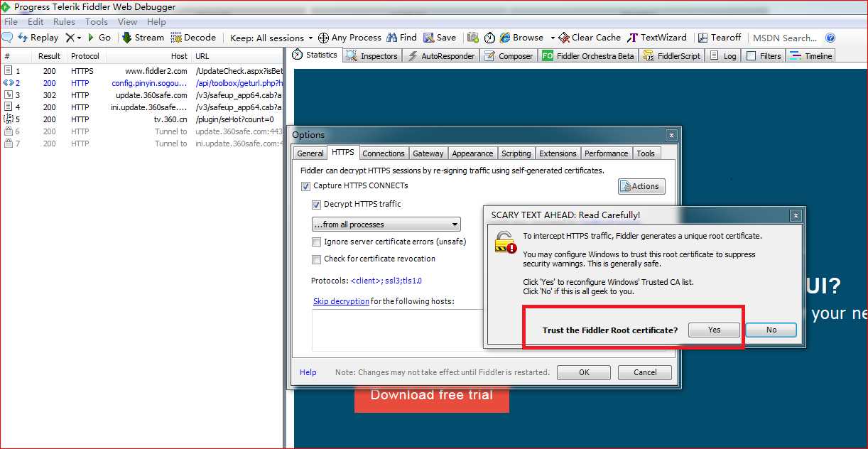Image resolution: width=868 pixels, height=449 pixels.
Task: Open Keep: All sessions dropdown
Action: pyautogui.click(x=271, y=38)
